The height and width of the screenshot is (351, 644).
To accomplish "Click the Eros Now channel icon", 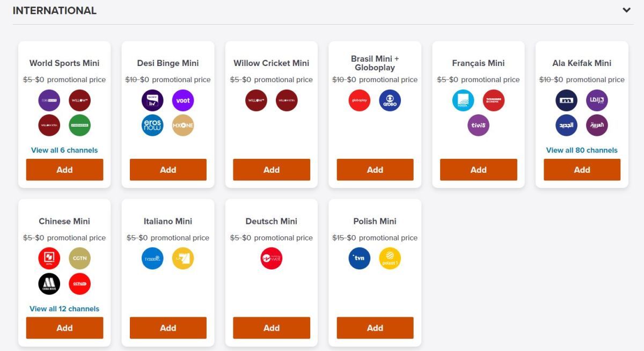I will [152, 125].
